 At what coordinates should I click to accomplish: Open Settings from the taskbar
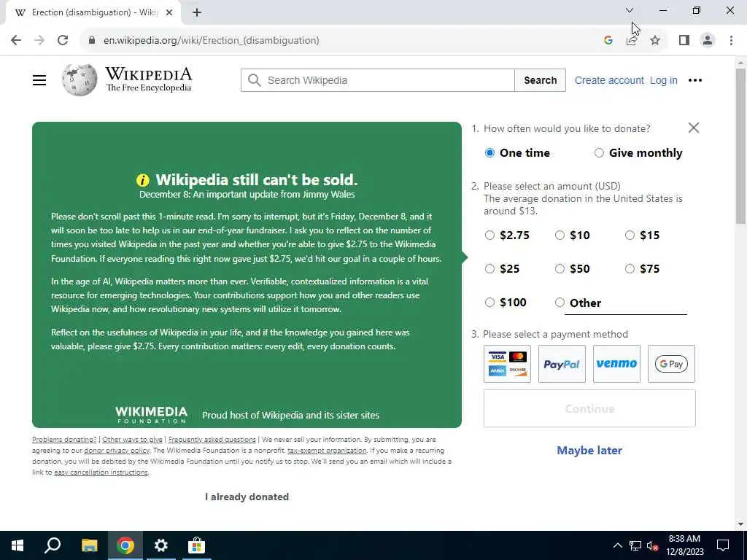(161, 545)
